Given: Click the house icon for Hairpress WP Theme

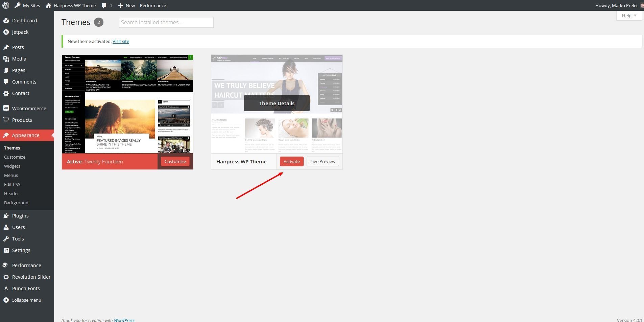Looking at the screenshot, I should [48, 5].
